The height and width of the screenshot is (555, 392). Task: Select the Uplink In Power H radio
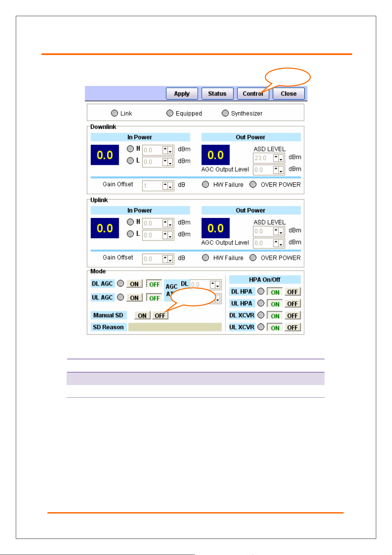130,222
